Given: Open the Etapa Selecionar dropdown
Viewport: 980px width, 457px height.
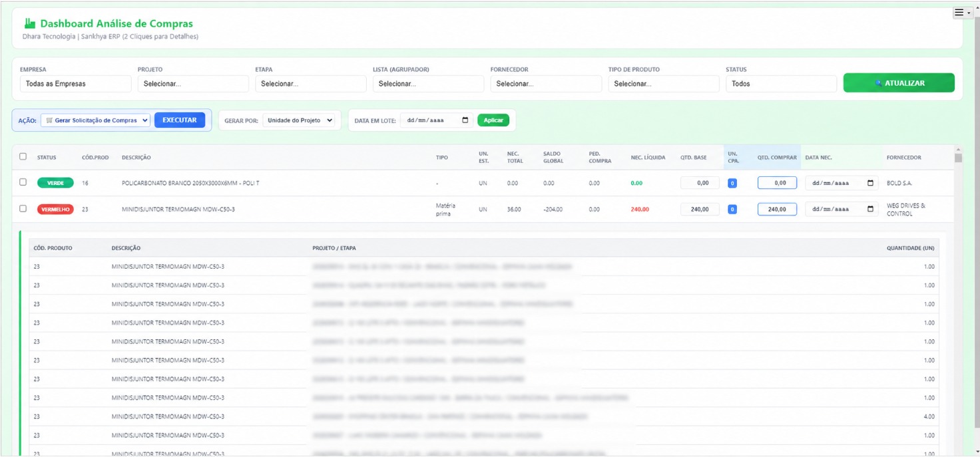Looking at the screenshot, I should pyautogui.click(x=311, y=84).
